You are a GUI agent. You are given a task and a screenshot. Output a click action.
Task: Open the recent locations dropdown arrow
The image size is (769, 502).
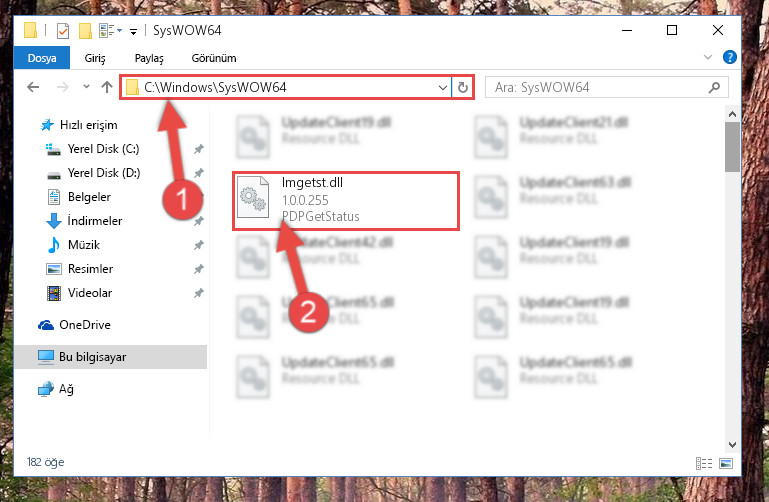[x=86, y=87]
